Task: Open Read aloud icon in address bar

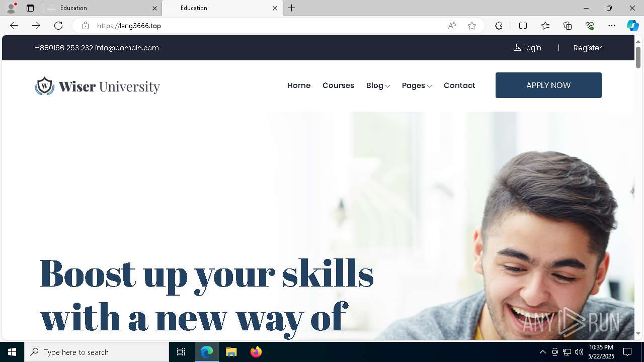Action: [x=452, y=26]
